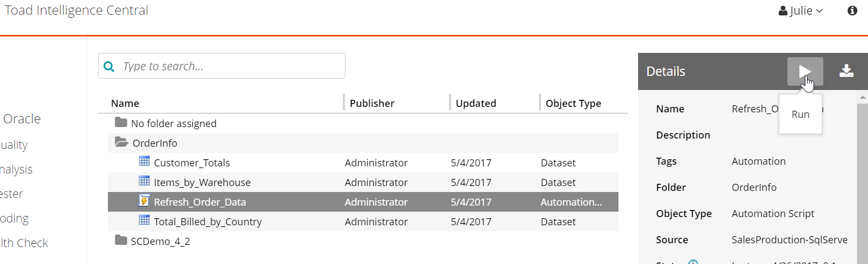Image resolution: width=868 pixels, height=264 pixels.
Task: Expand the No folder assigned folder
Action: click(121, 122)
